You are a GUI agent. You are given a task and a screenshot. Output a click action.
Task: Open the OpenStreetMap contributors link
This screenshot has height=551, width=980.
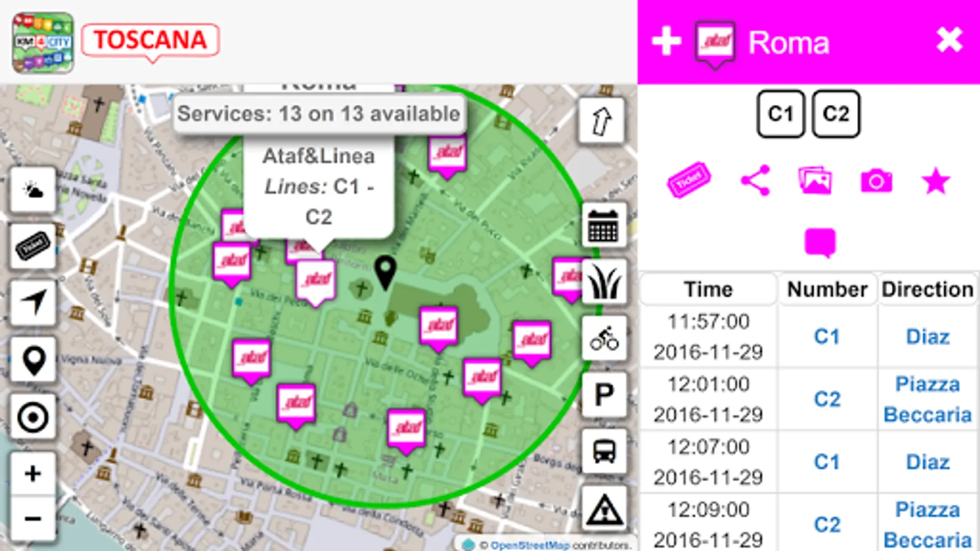pyautogui.click(x=529, y=545)
